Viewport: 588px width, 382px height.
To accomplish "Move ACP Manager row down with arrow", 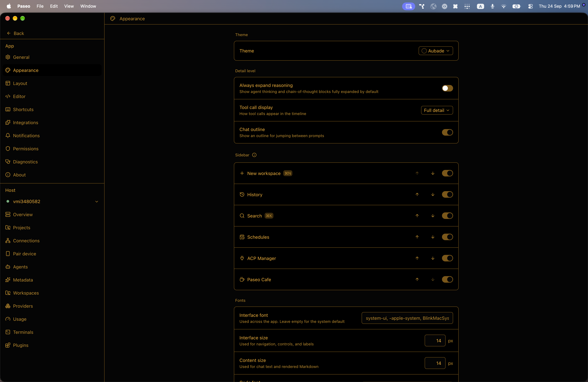I will click(x=433, y=258).
